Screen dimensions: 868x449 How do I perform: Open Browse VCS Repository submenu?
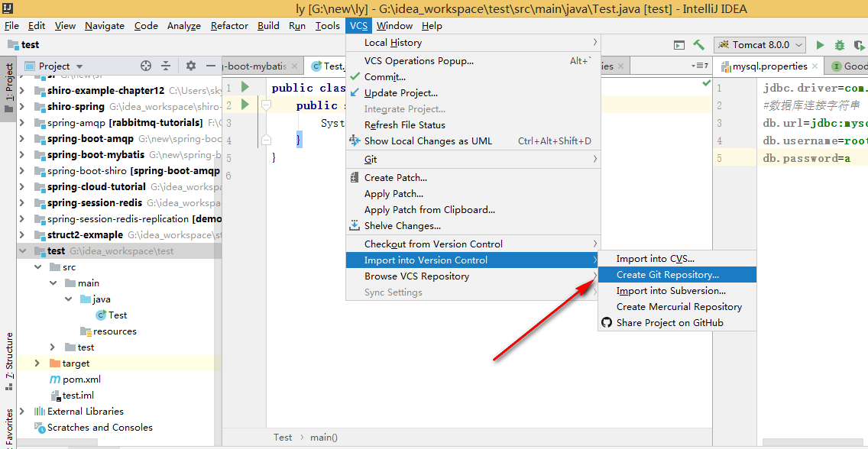tap(473, 276)
